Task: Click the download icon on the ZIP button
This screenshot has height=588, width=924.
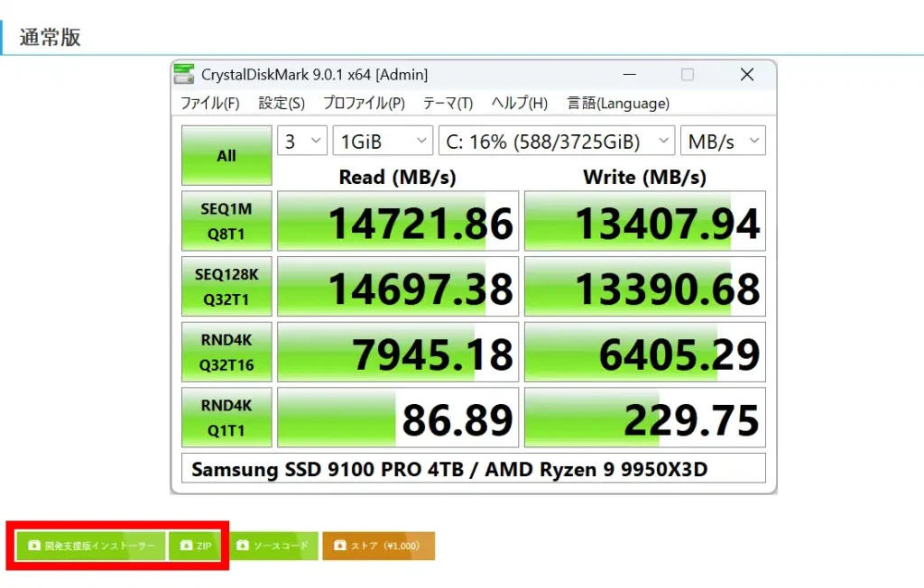Action: click(186, 546)
